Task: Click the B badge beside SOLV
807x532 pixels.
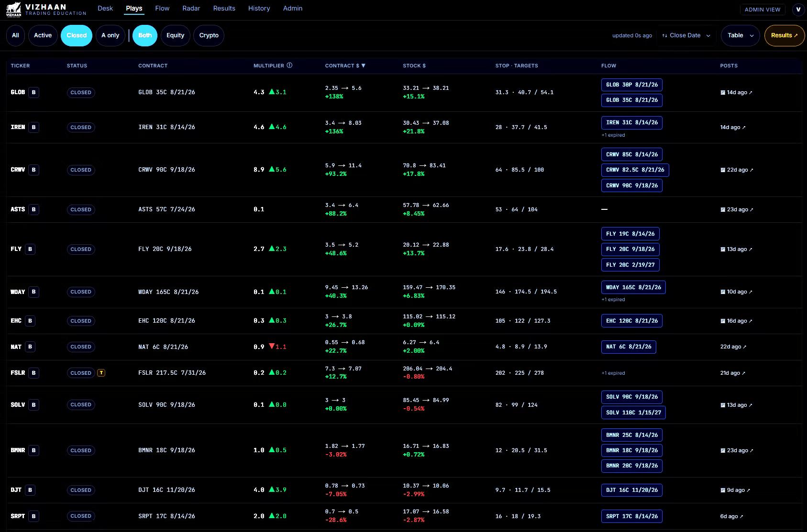Action: pyautogui.click(x=33, y=405)
